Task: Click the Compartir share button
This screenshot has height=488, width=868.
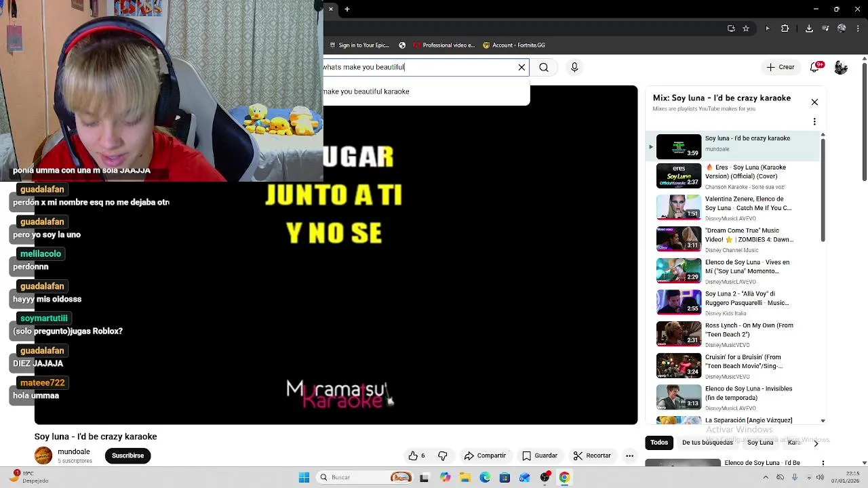Action: click(485, 455)
